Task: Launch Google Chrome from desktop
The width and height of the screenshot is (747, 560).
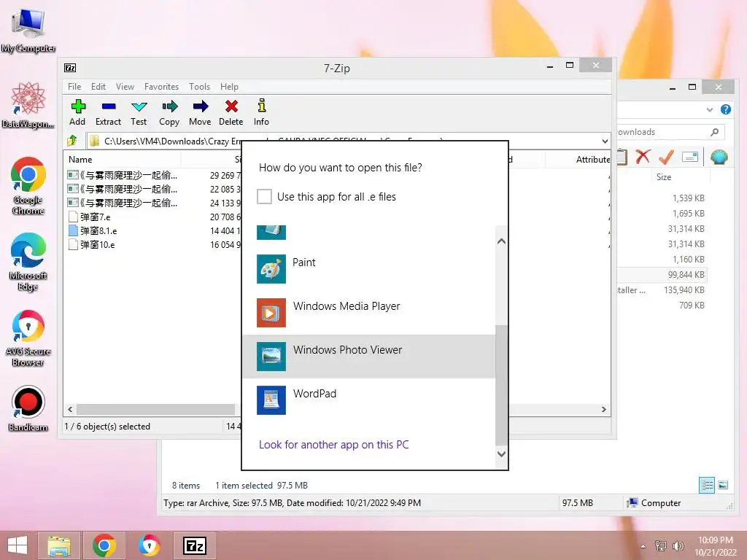Action: point(28,186)
